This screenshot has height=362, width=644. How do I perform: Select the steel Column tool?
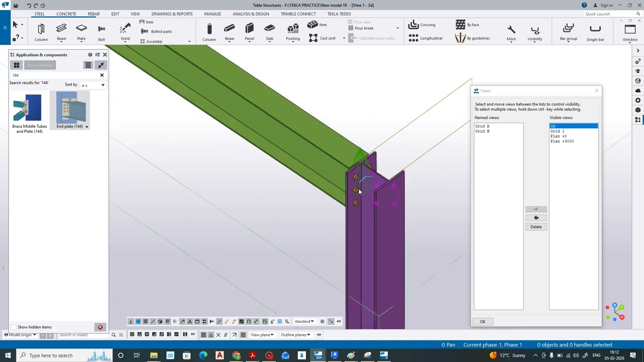[x=41, y=32]
